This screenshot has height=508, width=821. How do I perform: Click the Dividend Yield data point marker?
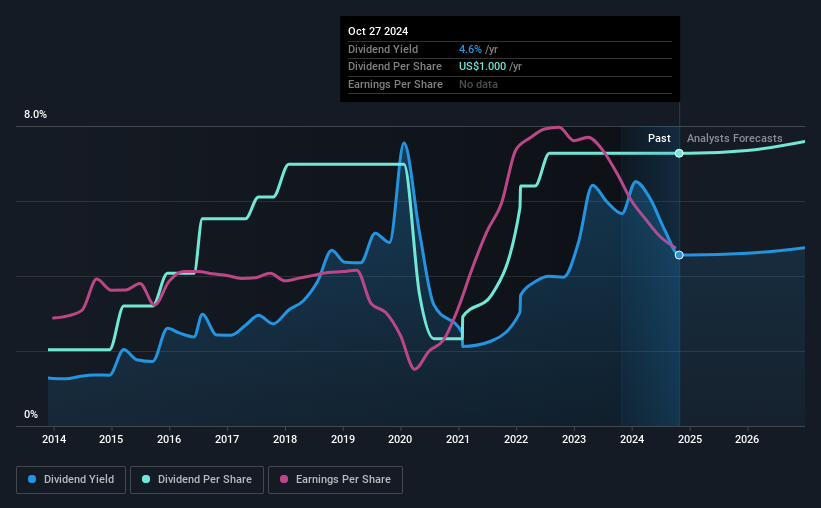(679, 255)
